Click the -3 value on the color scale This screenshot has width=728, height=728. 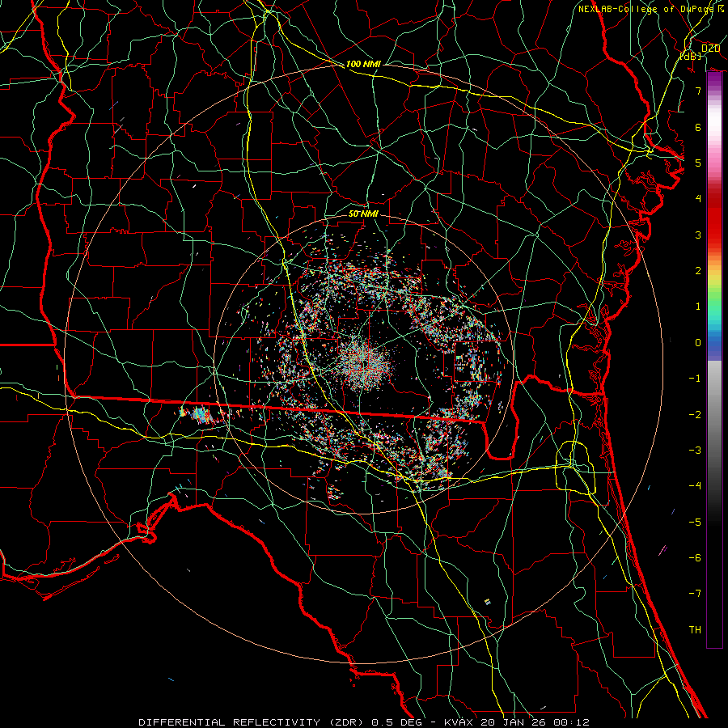click(x=695, y=451)
